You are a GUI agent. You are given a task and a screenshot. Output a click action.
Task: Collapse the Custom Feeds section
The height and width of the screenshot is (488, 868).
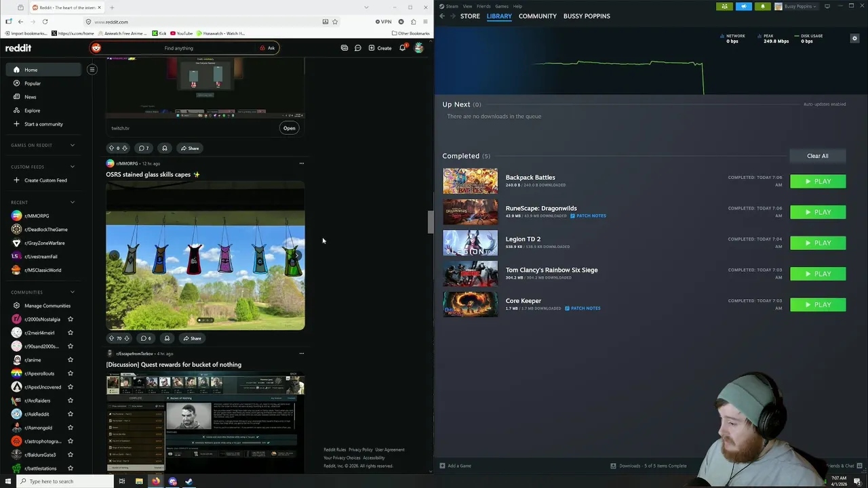click(x=73, y=167)
